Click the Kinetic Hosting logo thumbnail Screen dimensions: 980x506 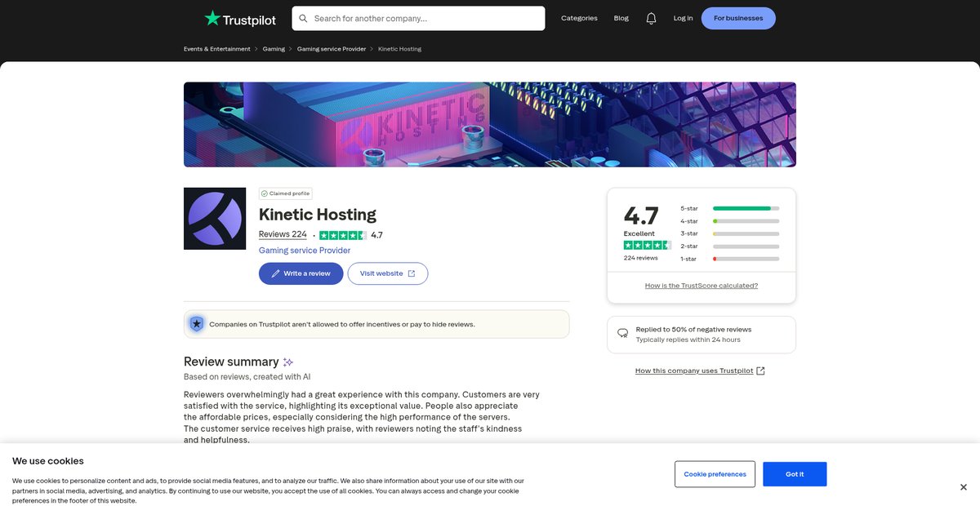[x=215, y=219]
